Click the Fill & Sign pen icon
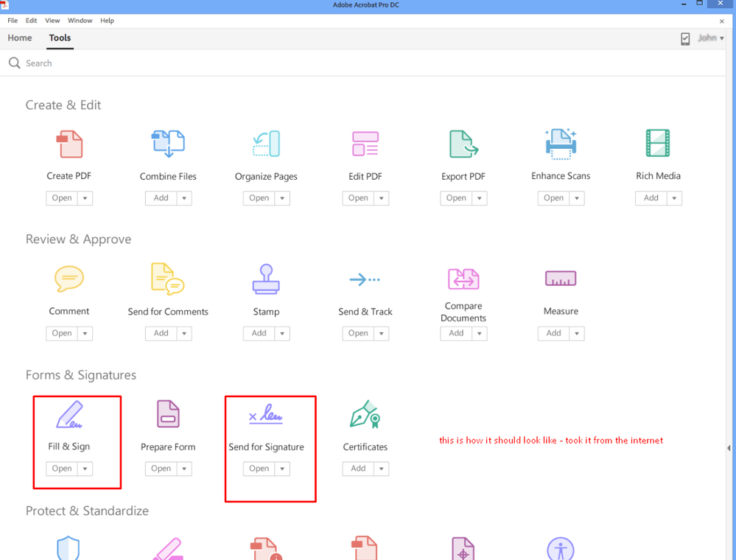The width and height of the screenshot is (736, 560). click(x=69, y=415)
